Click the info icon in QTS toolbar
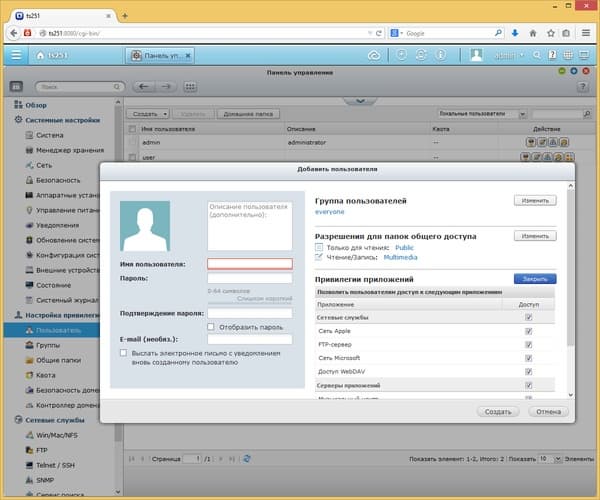Image resolution: width=600 pixels, height=500 pixels. 441,55
